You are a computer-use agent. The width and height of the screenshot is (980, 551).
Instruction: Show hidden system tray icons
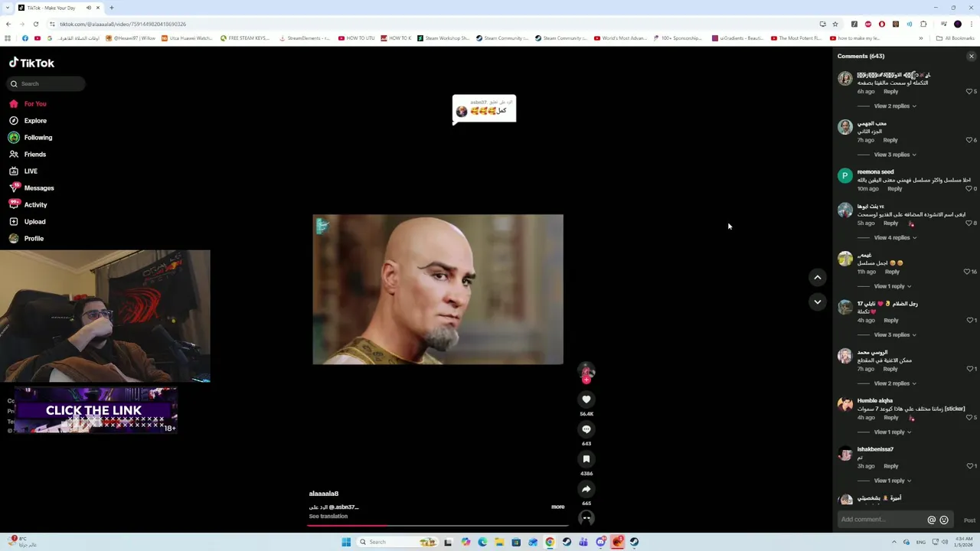click(894, 542)
